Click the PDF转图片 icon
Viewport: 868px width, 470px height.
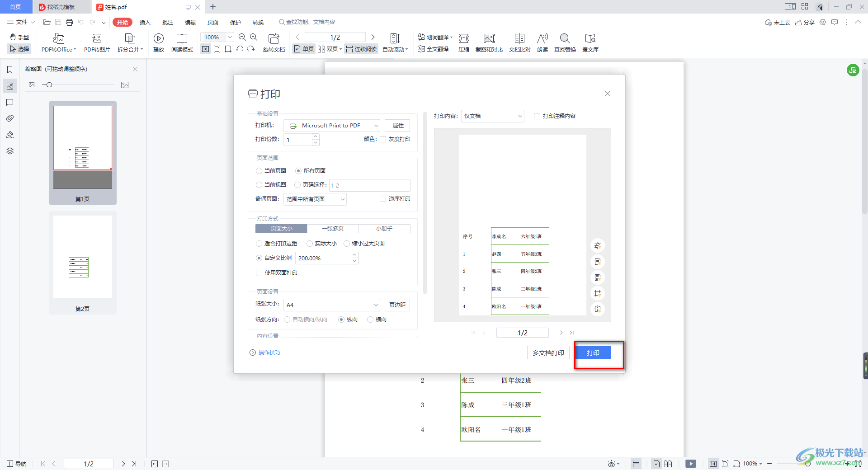click(x=97, y=38)
